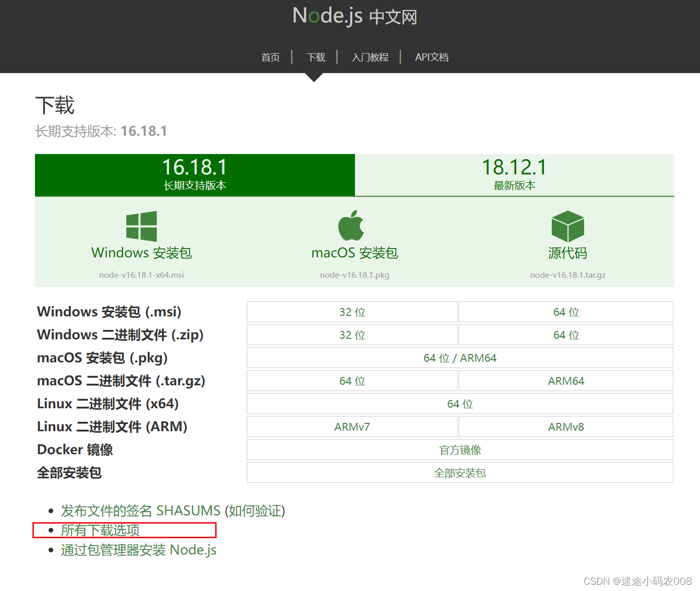Open the API文档 navigation item

(x=432, y=57)
